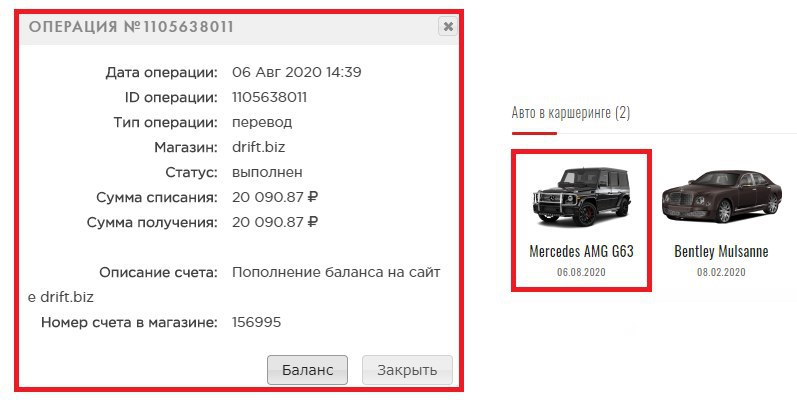Click the Номер счета в магазине label
The image size is (797, 403).
tap(130, 322)
